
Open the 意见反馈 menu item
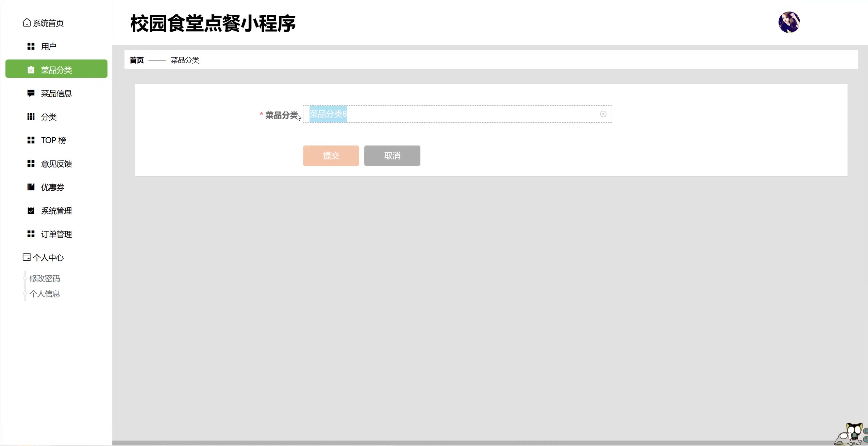click(56, 164)
